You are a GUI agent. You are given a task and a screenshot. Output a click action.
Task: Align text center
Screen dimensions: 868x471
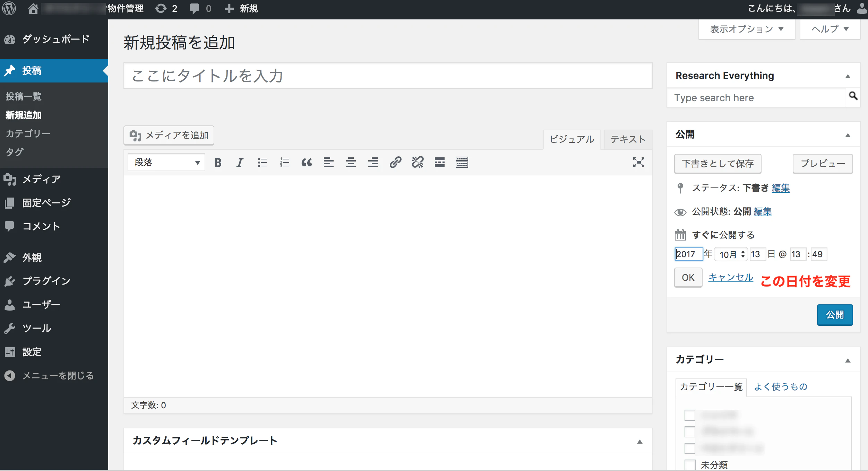351,162
